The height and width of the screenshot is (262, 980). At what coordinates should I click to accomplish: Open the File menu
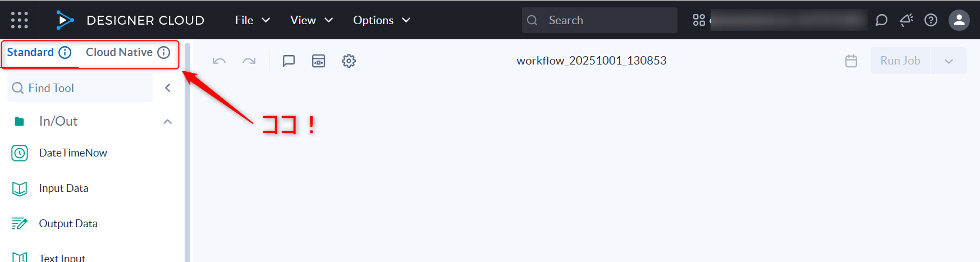click(252, 20)
